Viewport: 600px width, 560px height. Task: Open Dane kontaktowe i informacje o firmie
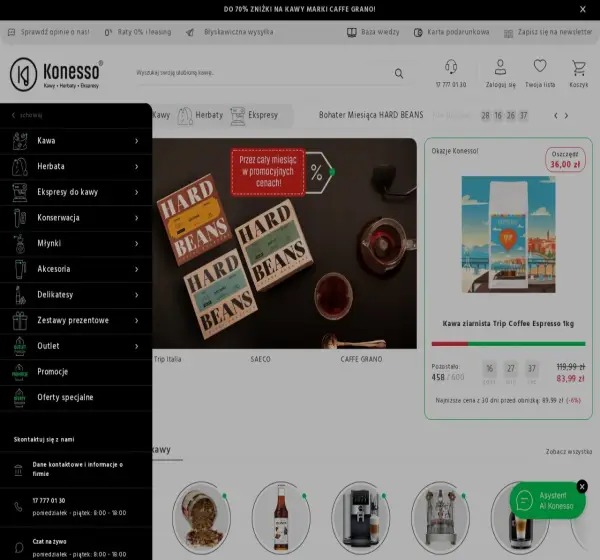click(x=76, y=469)
